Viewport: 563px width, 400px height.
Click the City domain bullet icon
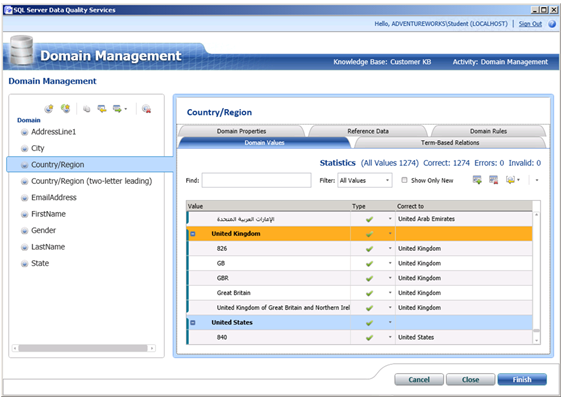point(24,149)
